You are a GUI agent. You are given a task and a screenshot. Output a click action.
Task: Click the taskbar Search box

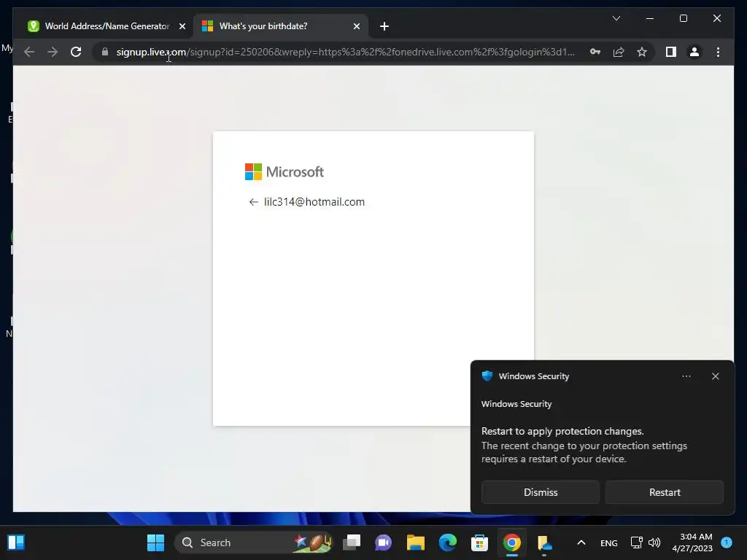click(x=254, y=542)
